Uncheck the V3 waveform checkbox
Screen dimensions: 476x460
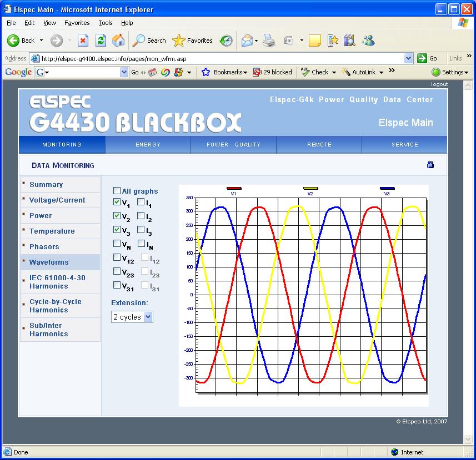117,230
